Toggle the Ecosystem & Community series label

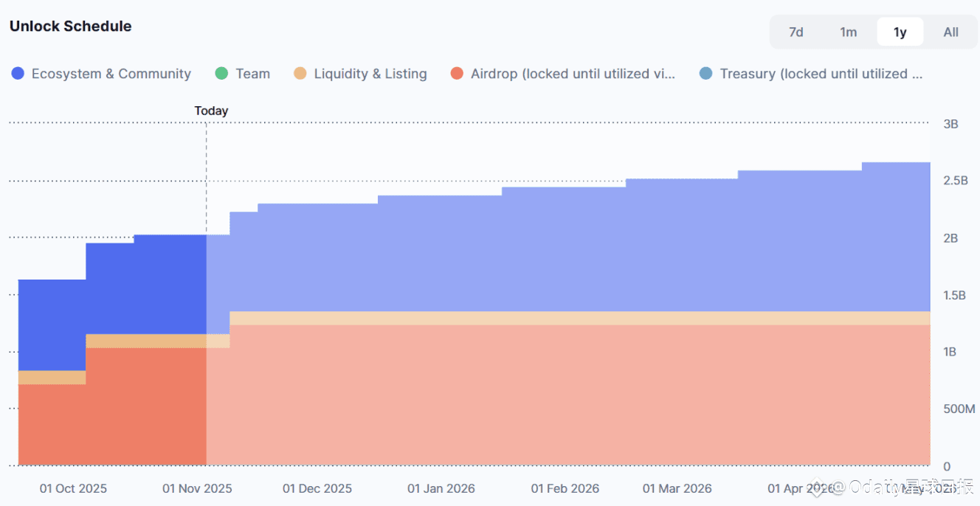pyautogui.click(x=111, y=74)
